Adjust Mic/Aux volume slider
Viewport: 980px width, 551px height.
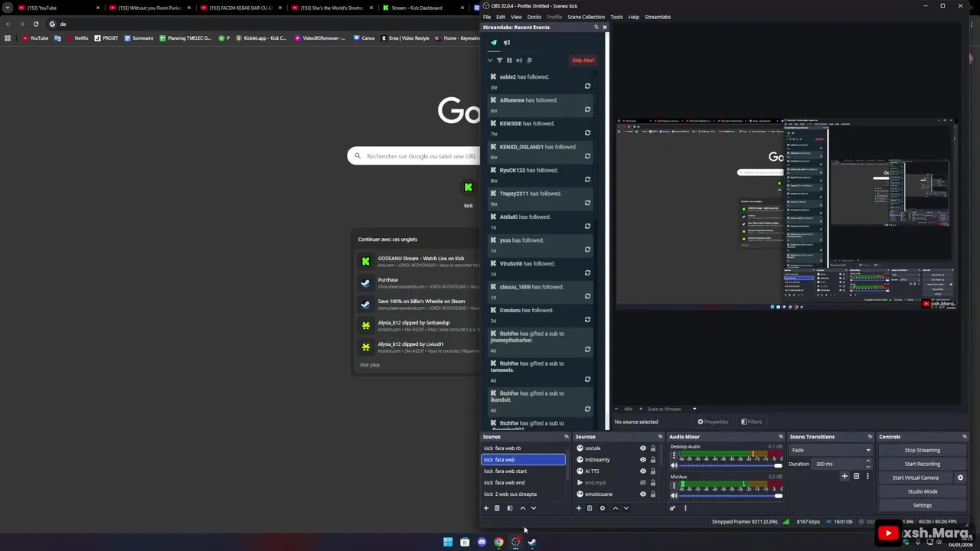click(731, 496)
